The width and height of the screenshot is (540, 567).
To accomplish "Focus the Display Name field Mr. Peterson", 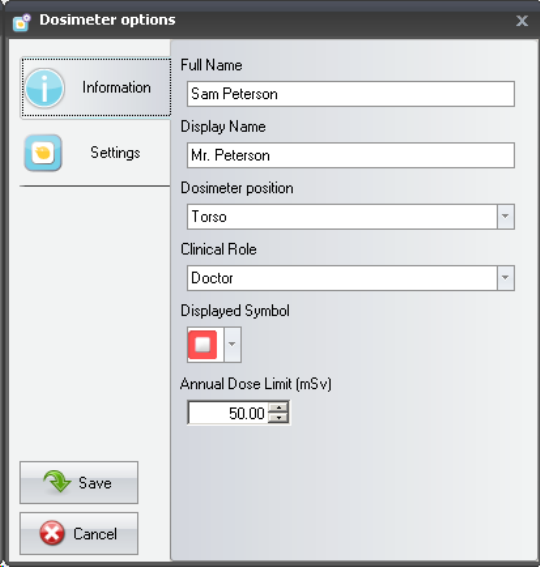I will click(x=350, y=155).
